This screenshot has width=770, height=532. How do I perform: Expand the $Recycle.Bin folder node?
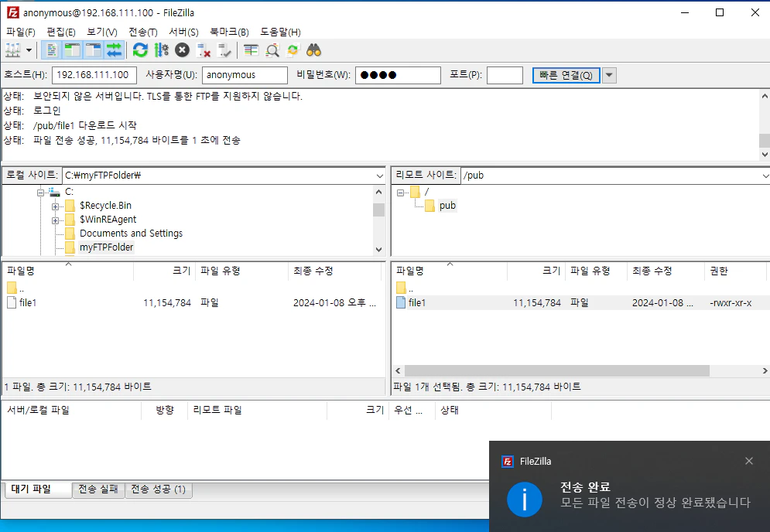55,206
